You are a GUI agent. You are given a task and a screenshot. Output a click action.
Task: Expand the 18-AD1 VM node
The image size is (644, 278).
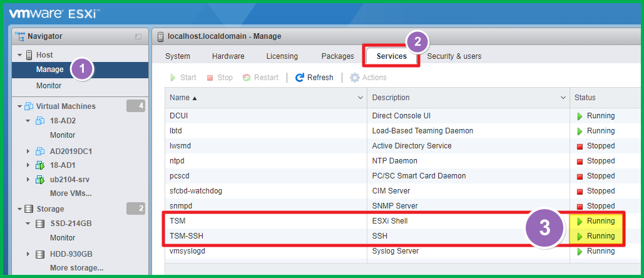coord(28,165)
